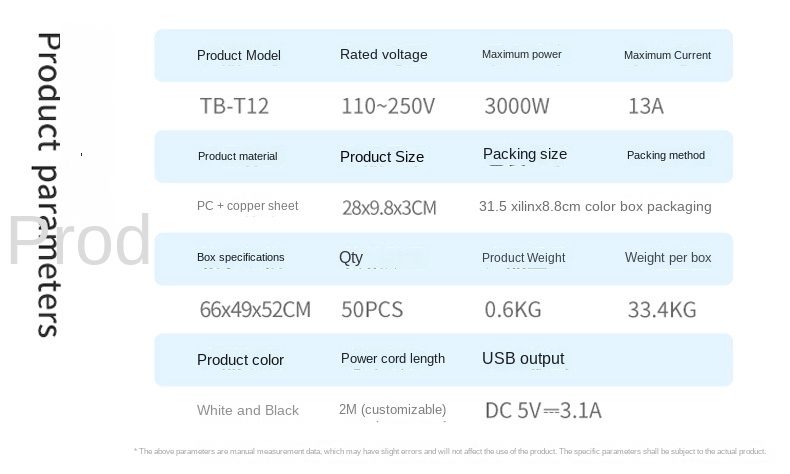Click the DC 5V 3.1A USB output value
This screenshot has height=474, width=790.
(543, 410)
